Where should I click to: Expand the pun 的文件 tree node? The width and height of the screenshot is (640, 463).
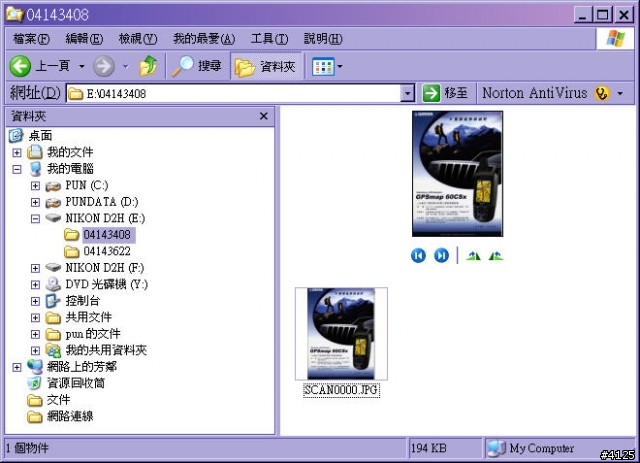[36, 334]
